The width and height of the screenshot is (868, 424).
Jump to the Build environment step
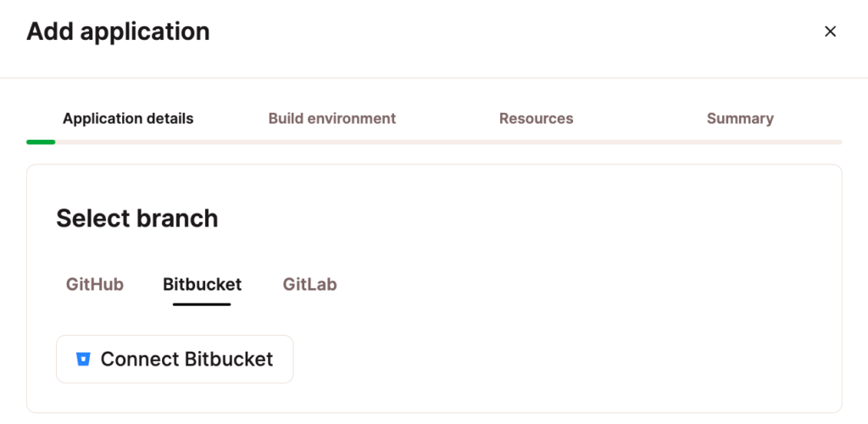click(x=332, y=119)
